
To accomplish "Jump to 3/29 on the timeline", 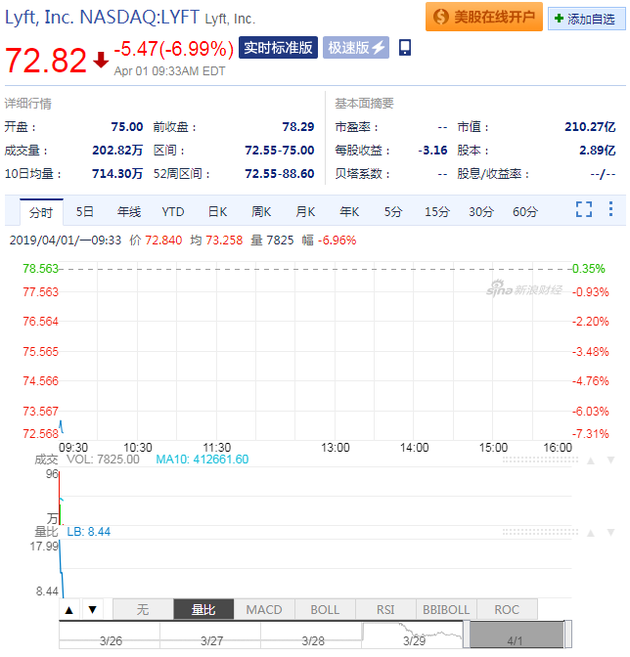I will [414, 641].
